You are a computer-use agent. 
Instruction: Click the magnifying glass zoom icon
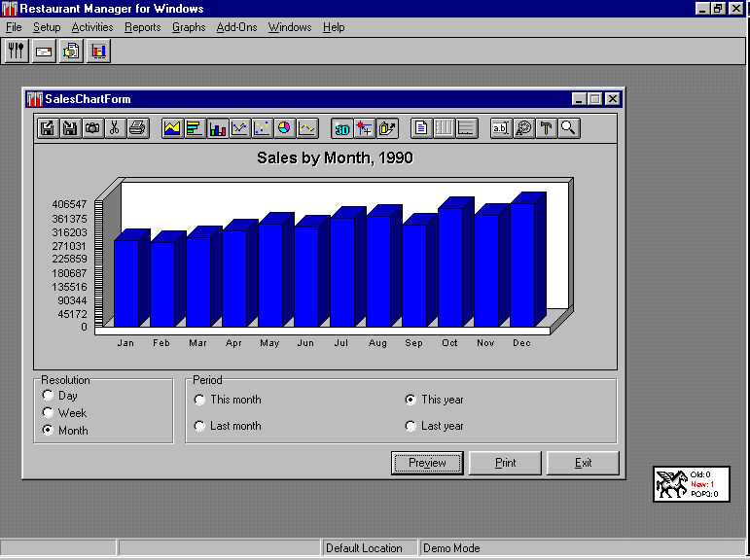(x=568, y=127)
